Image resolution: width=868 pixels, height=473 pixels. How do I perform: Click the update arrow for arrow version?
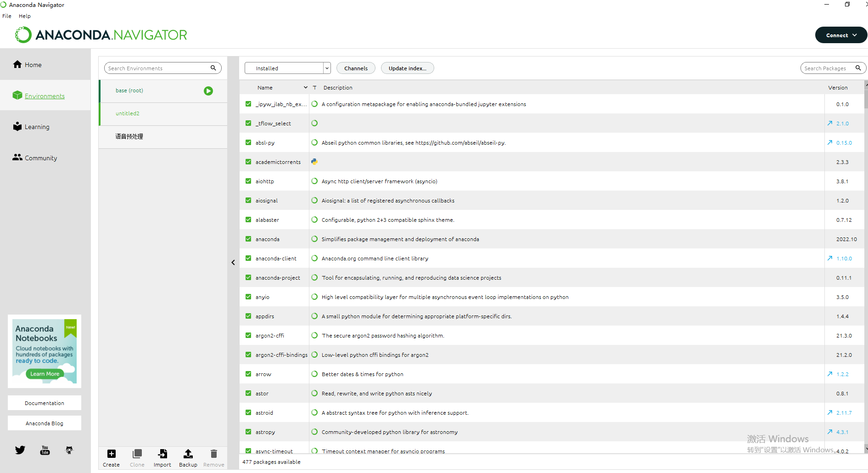pyautogui.click(x=830, y=374)
